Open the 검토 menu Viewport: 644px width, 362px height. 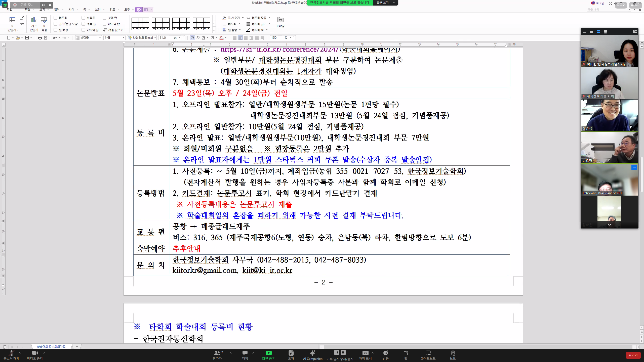tap(112, 10)
